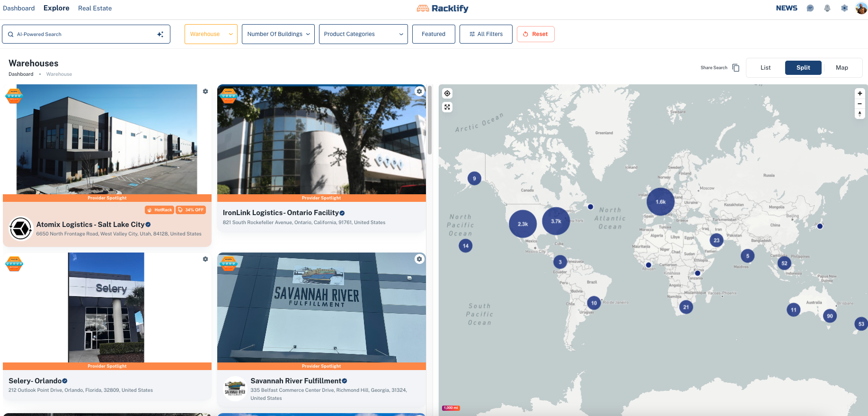Click the Racklify logo
The image size is (868, 416).
point(443,8)
